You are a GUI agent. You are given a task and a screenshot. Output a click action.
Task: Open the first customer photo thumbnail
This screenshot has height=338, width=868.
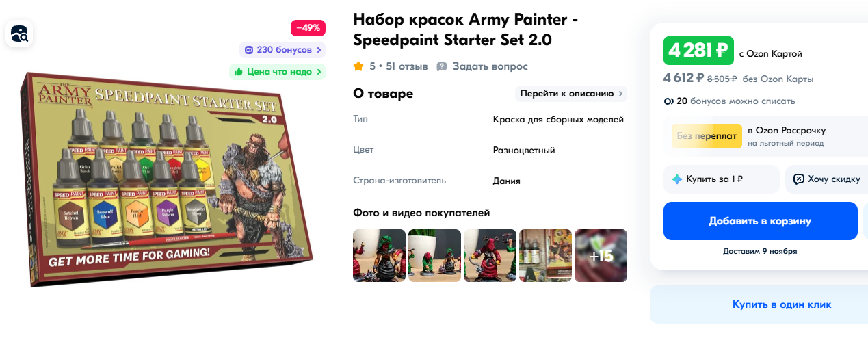point(379,255)
